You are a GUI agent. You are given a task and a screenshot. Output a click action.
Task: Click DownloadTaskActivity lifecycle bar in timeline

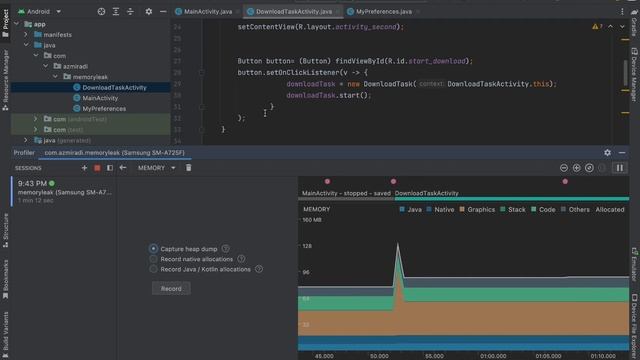point(512,199)
